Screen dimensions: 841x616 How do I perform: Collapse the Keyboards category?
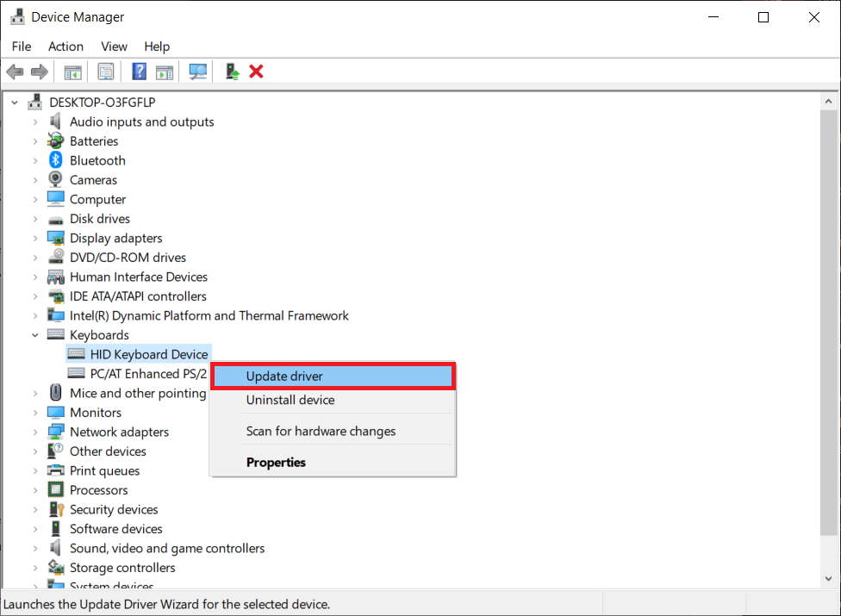(34, 334)
